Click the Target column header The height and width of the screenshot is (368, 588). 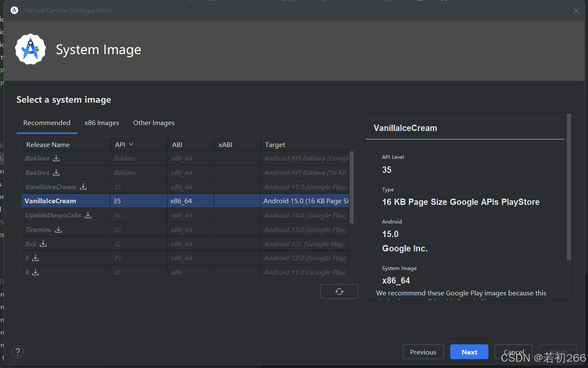(x=308, y=144)
